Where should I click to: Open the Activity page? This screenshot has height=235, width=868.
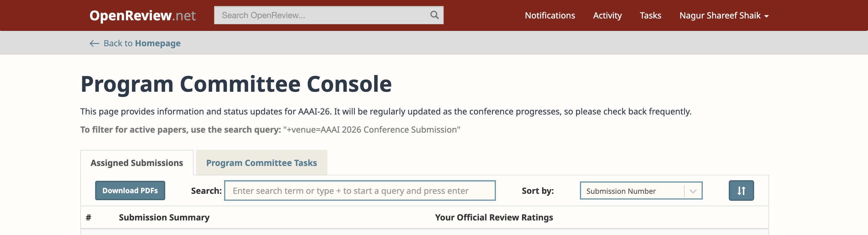(607, 15)
